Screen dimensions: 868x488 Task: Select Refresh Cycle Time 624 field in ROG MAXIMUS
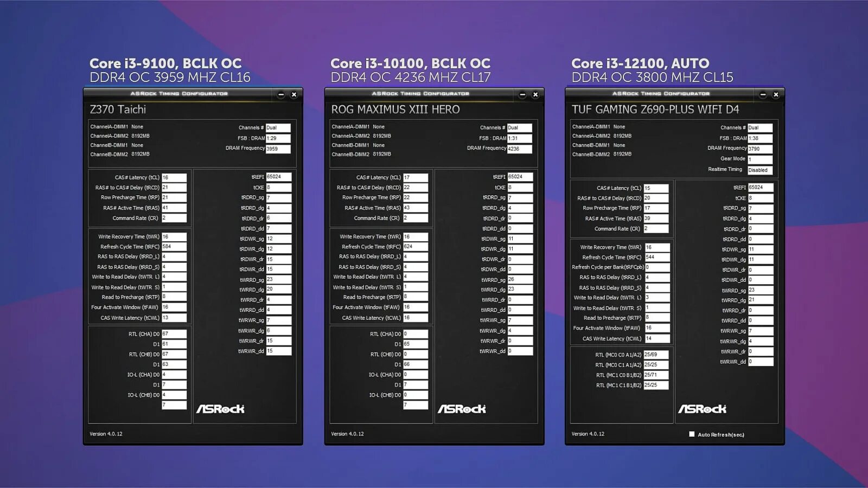click(x=416, y=246)
